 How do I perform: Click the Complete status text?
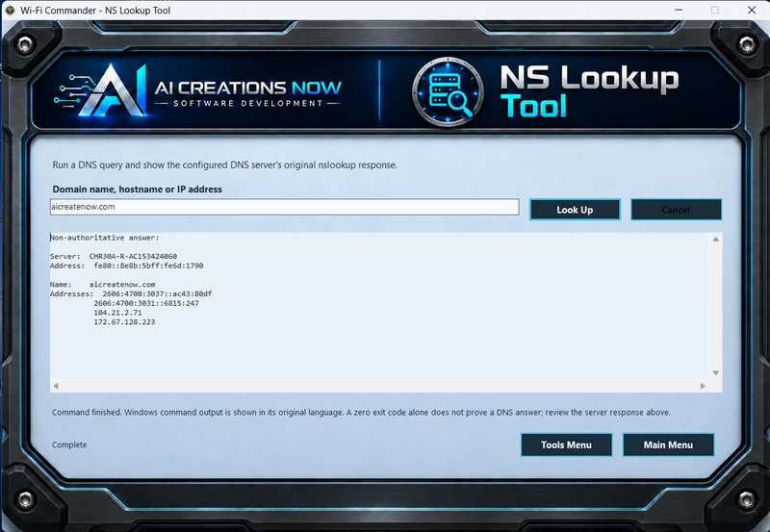(69, 444)
